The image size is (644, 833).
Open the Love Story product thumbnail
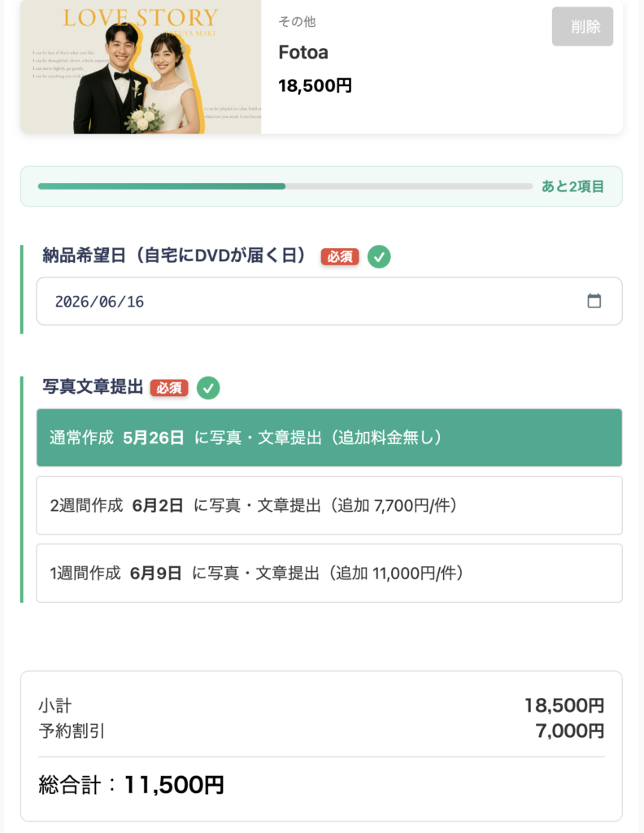tap(141, 67)
